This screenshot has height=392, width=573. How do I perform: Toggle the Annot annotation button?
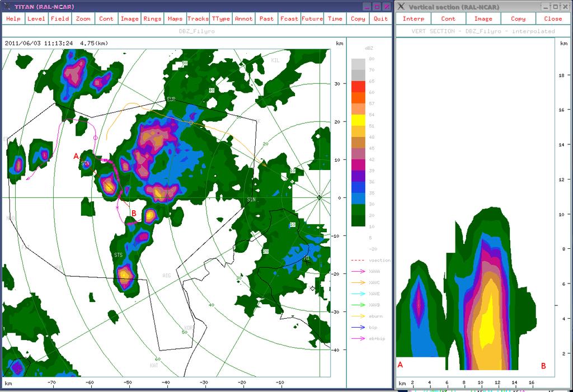(x=244, y=18)
